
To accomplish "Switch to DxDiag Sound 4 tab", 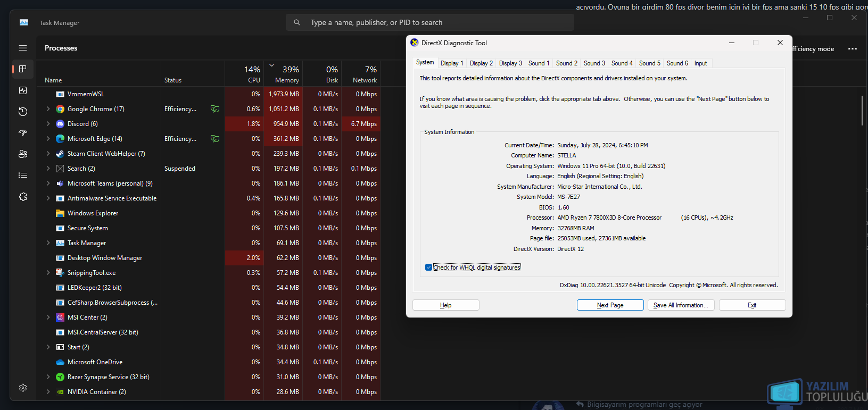I will coord(622,63).
